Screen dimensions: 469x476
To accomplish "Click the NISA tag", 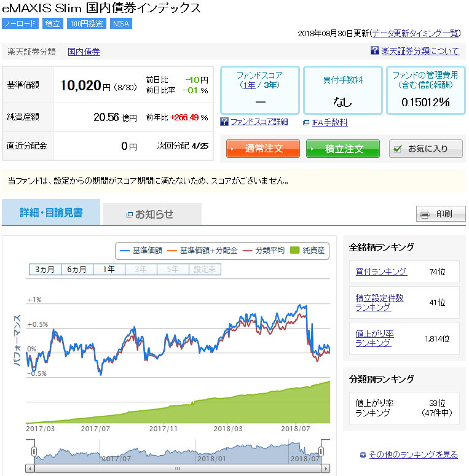I will pos(121,23).
